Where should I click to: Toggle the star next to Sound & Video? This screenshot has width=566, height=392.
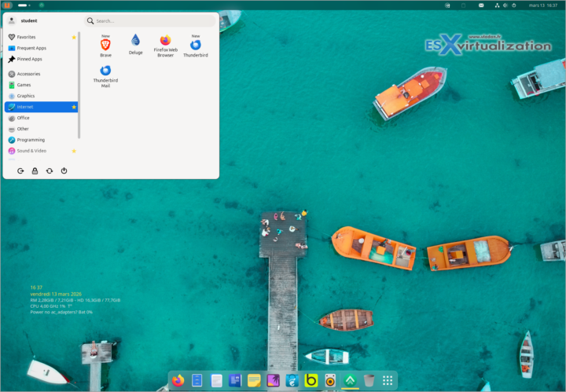(x=74, y=151)
